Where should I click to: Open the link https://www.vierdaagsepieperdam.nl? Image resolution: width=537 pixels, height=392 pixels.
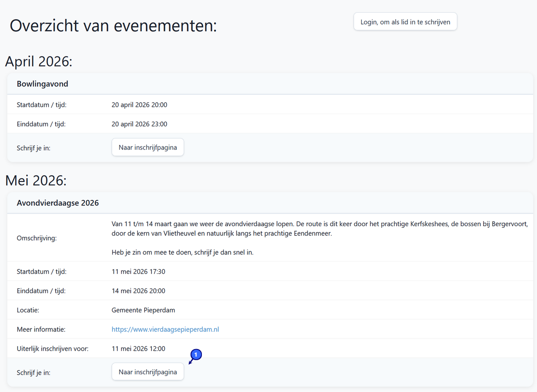165,329
